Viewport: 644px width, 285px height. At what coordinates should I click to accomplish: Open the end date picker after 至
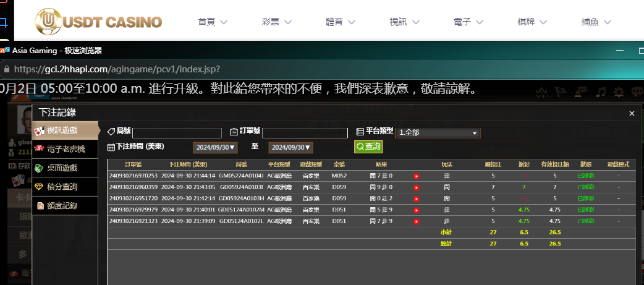coord(290,148)
